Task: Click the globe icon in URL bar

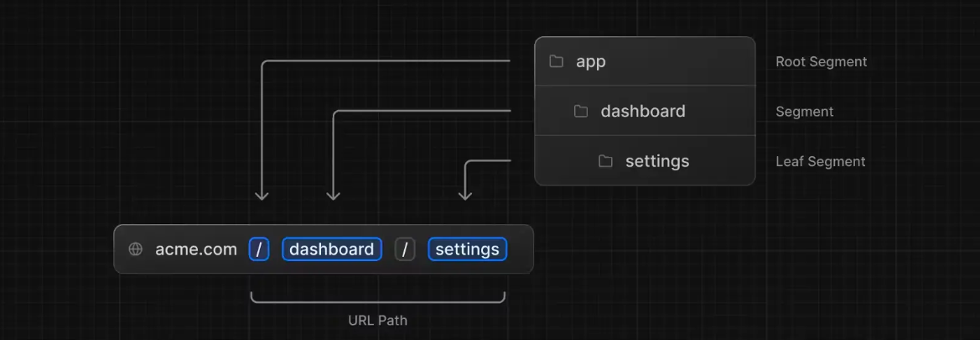Action: point(135,249)
